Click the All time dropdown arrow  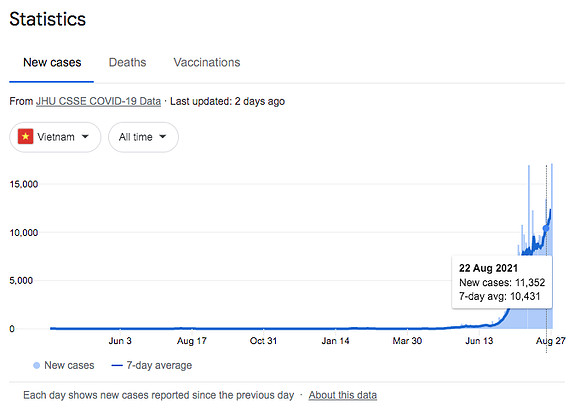point(163,137)
